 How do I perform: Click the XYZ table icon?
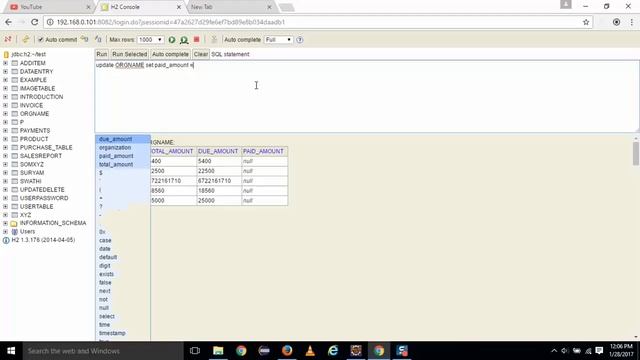(15, 215)
